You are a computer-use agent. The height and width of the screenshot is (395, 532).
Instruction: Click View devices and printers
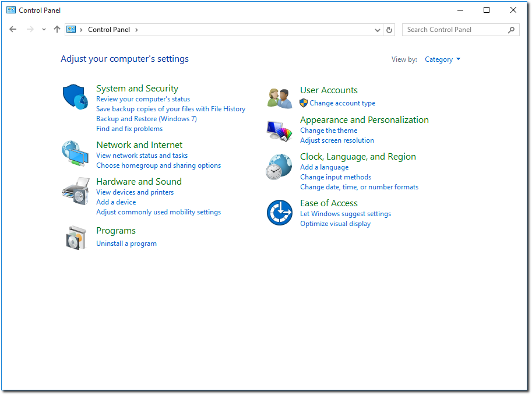[135, 192]
